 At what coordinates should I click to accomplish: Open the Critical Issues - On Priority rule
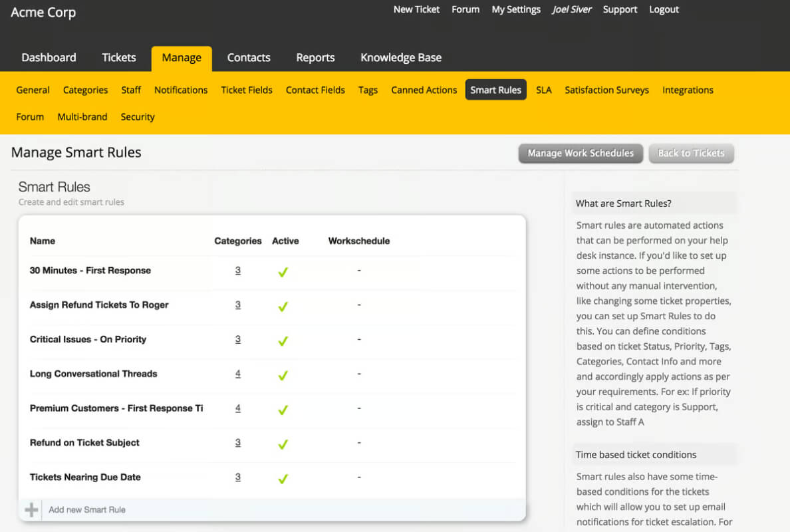pos(88,339)
